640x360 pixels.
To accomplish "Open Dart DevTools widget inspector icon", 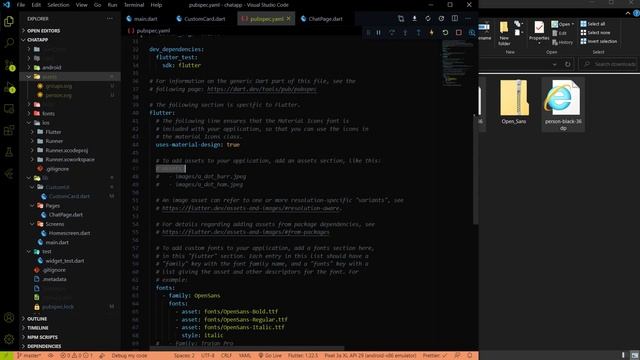I will click(472, 32).
